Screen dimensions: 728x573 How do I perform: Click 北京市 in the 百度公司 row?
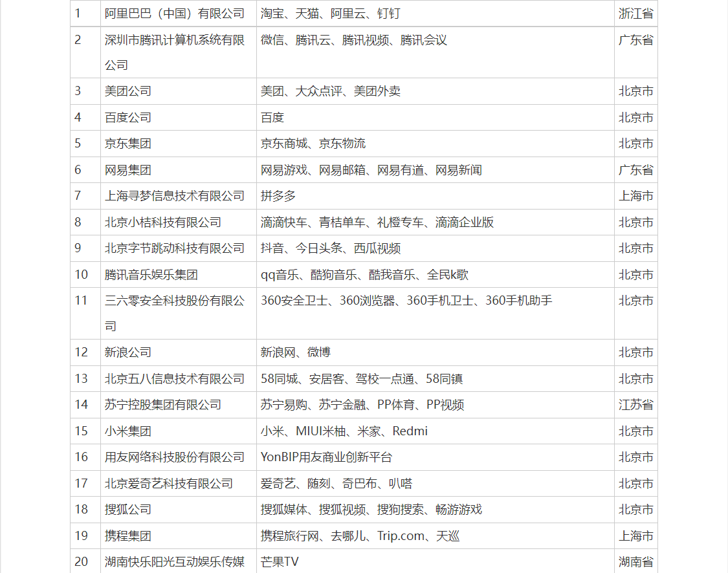[635, 118]
